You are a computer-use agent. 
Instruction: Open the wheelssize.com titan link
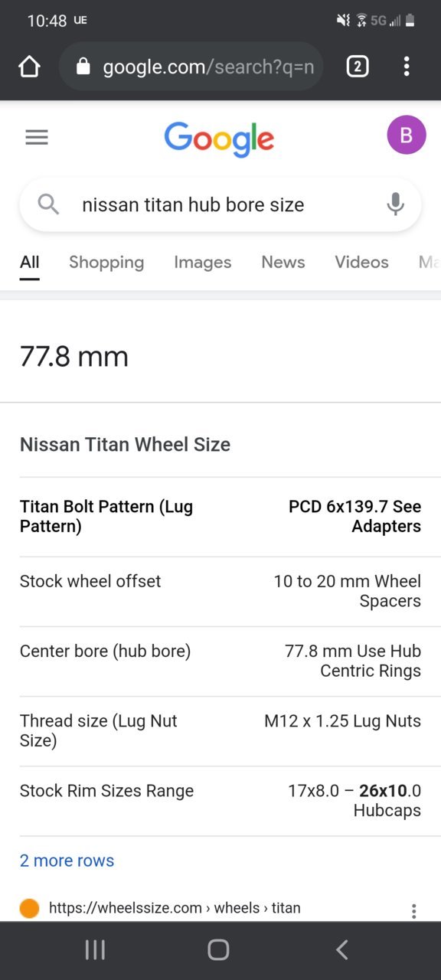click(x=175, y=908)
